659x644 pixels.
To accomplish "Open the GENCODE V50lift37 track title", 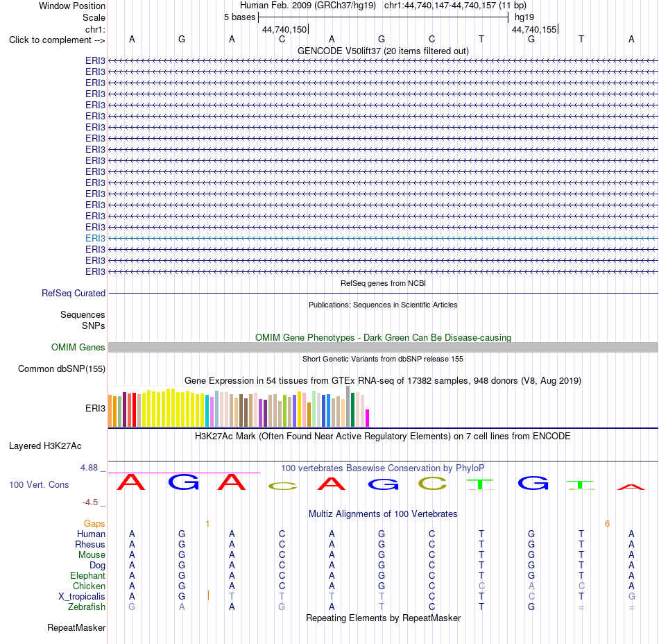I will point(383,51).
